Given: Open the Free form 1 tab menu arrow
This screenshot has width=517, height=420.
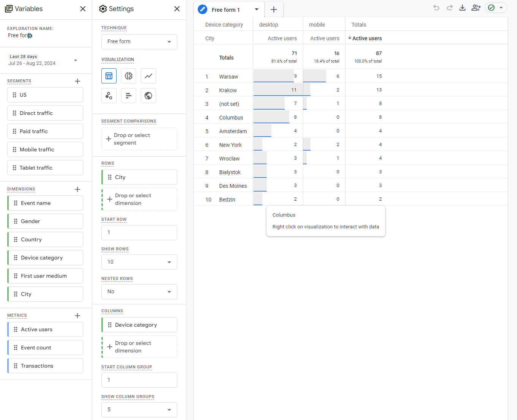Looking at the screenshot, I should (x=257, y=9).
